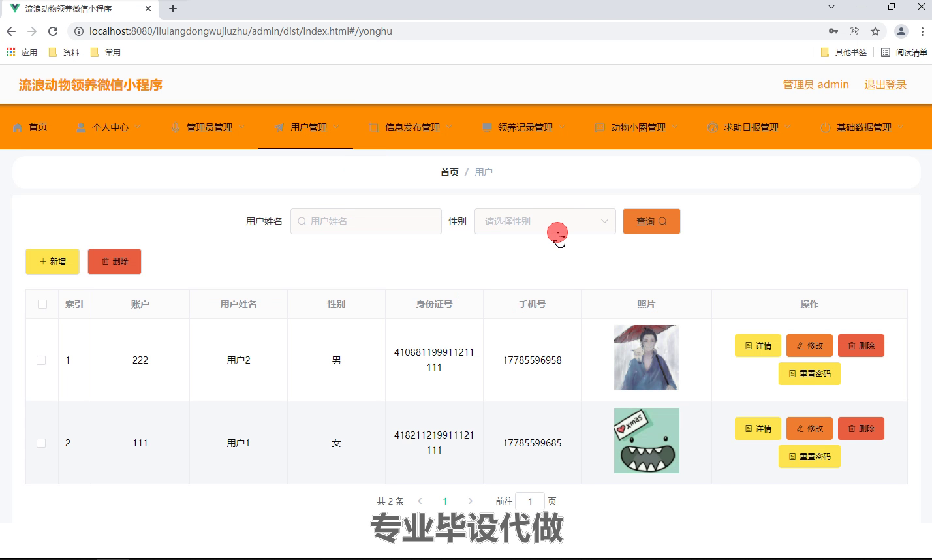932x560 pixels.
Task: Click 修改 for 用户1
Action: pyautogui.click(x=809, y=429)
